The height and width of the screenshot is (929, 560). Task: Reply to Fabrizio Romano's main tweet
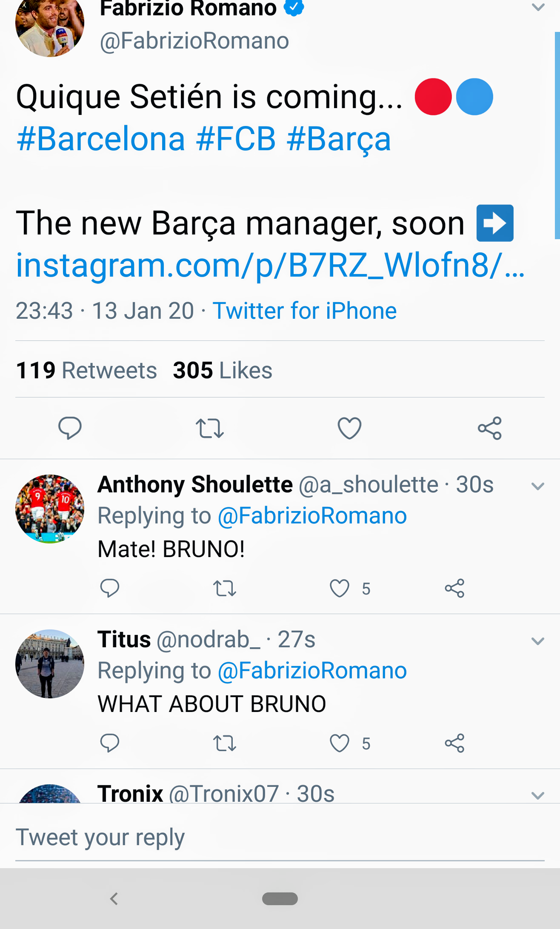tap(70, 428)
